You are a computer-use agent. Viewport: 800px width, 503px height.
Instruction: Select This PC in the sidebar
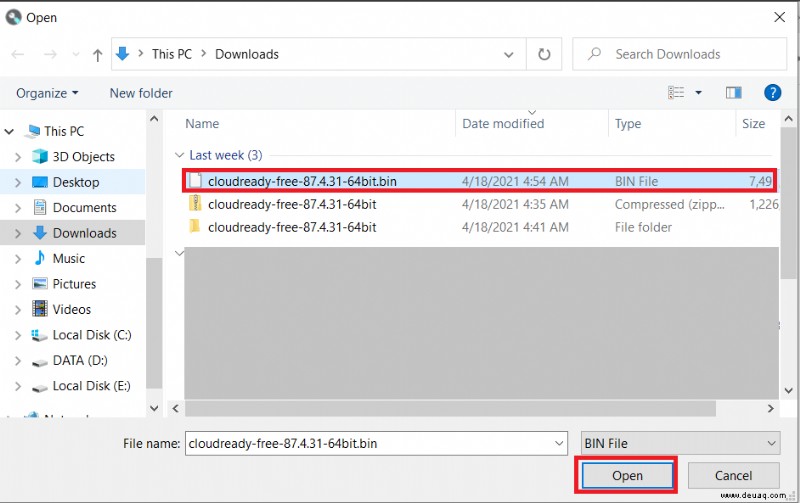pyautogui.click(x=64, y=131)
